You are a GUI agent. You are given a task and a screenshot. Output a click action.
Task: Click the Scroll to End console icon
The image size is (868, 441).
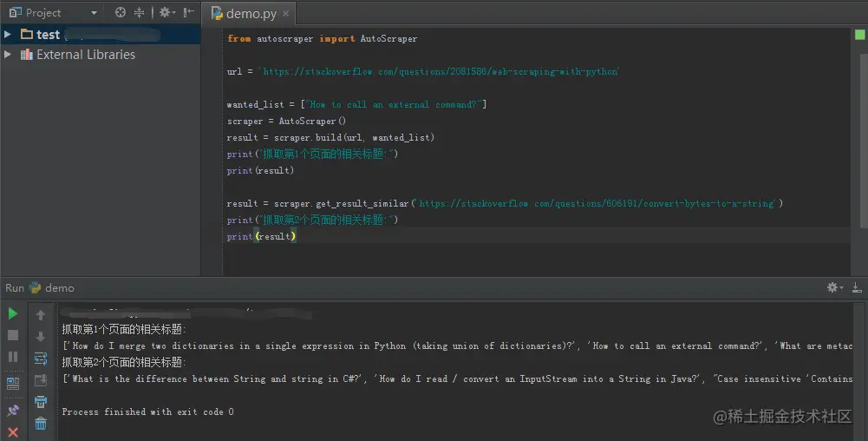pyautogui.click(x=41, y=380)
